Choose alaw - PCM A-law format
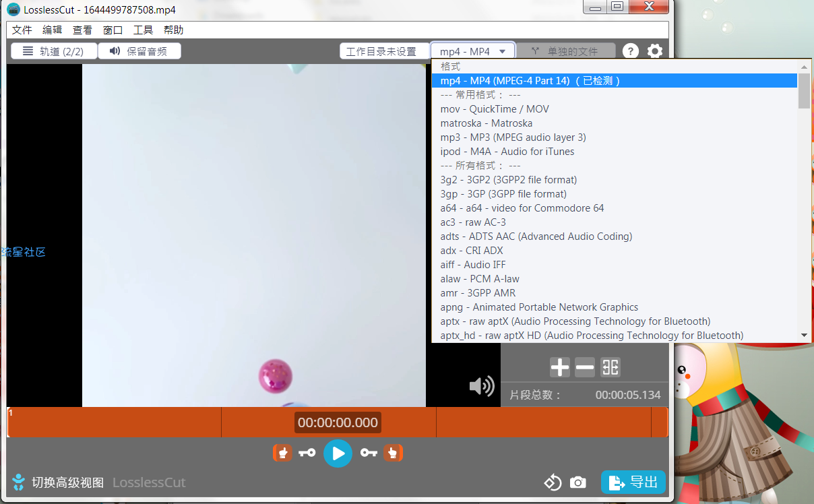814x504 pixels. coord(615,279)
